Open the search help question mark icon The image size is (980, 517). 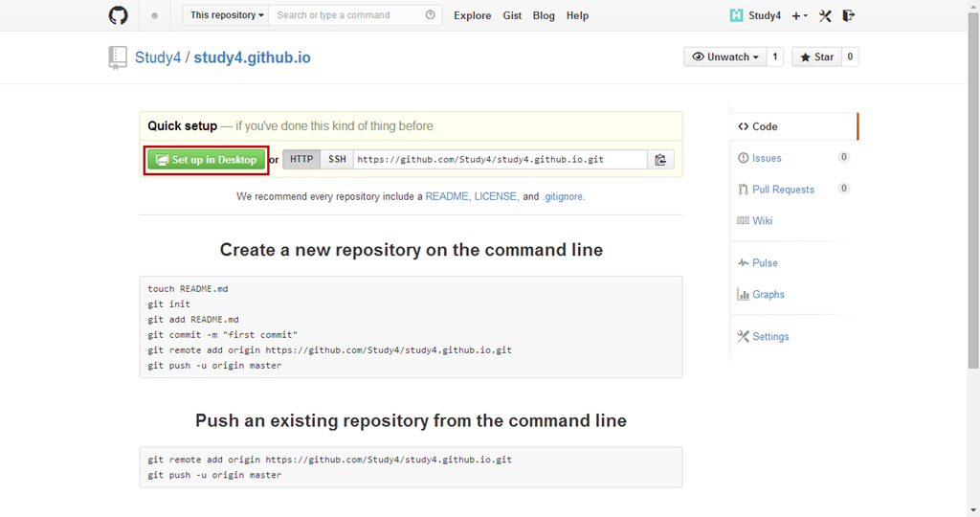click(430, 15)
